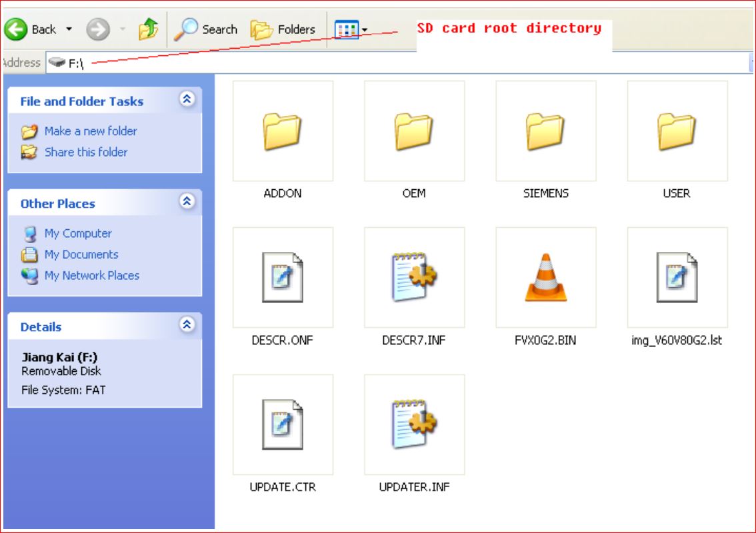
Task: Open the Search tool in toolbar
Action: 206,29
